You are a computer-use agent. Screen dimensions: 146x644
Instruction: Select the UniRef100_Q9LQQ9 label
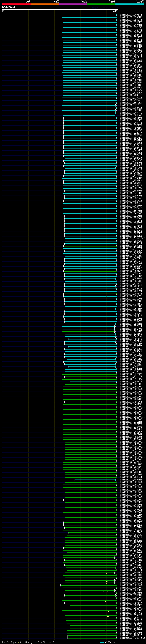tap(131, 359)
